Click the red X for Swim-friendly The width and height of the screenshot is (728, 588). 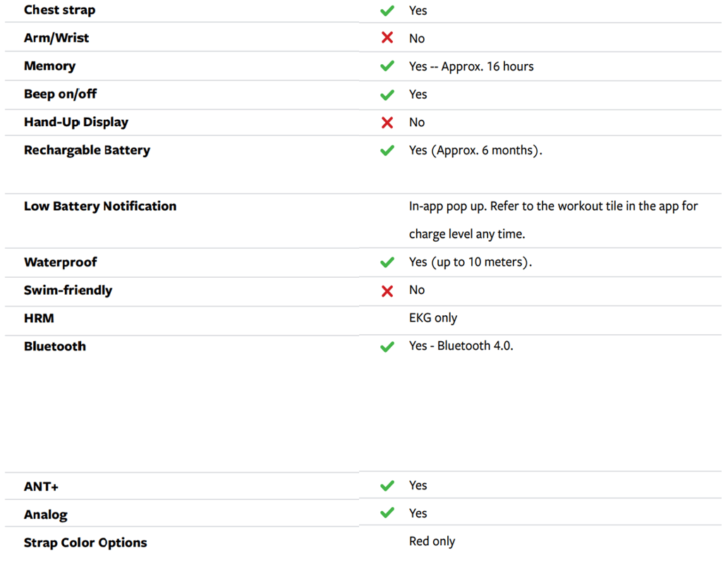[x=387, y=290]
